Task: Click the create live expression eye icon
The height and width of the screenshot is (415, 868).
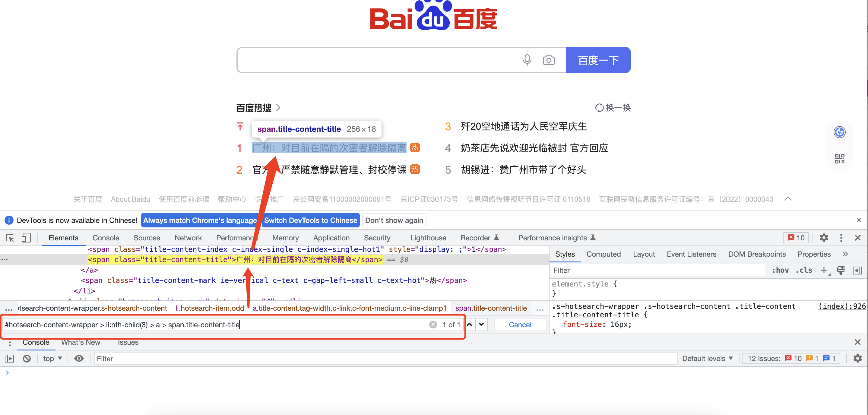Action: (79, 358)
